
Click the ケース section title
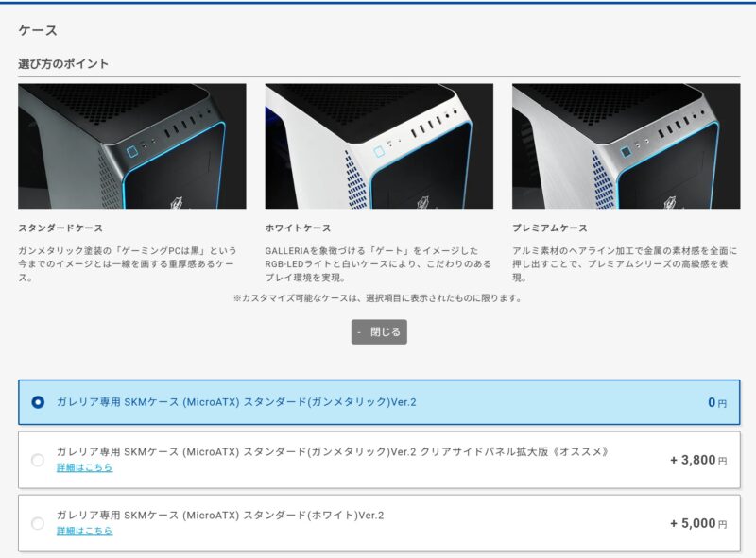pyautogui.click(x=38, y=30)
